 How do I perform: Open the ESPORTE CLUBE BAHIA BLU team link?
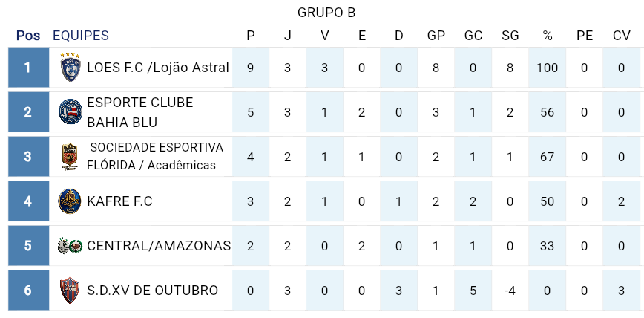click(139, 112)
